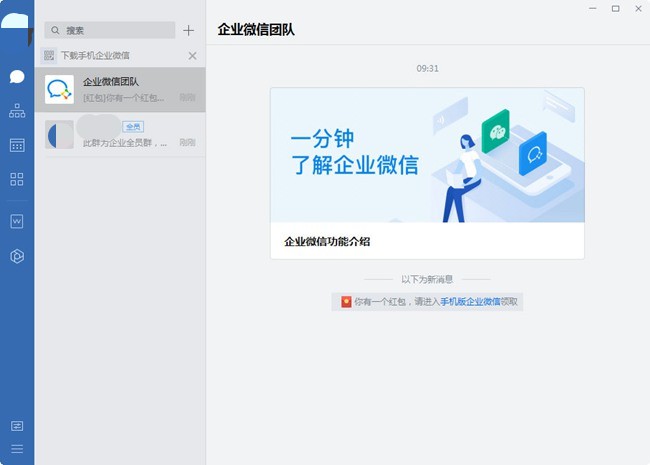Click the 以下为新消息 divider label
This screenshot has width=650, height=465.
[x=427, y=279]
